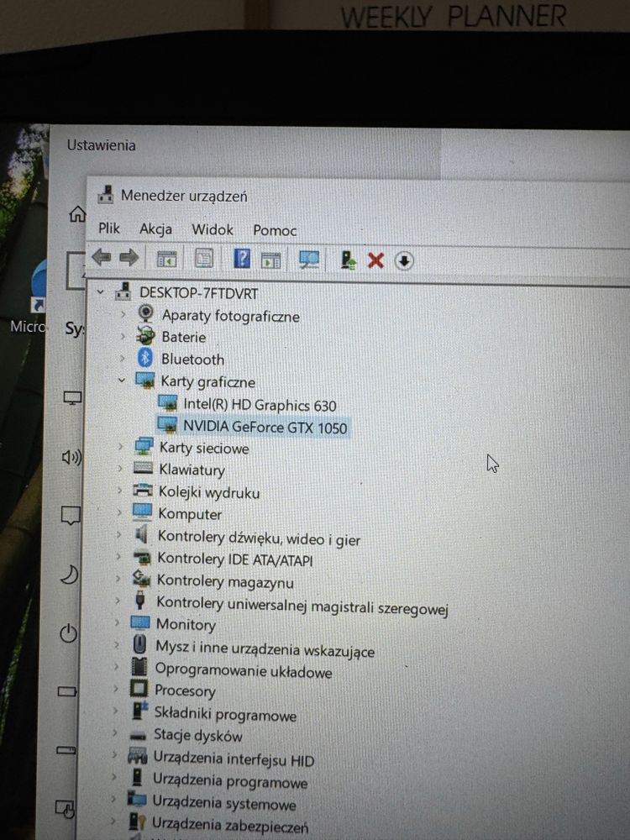Screen dimensions: 630x840
Task: Click the Properties toolbar icon
Action: point(203,259)
